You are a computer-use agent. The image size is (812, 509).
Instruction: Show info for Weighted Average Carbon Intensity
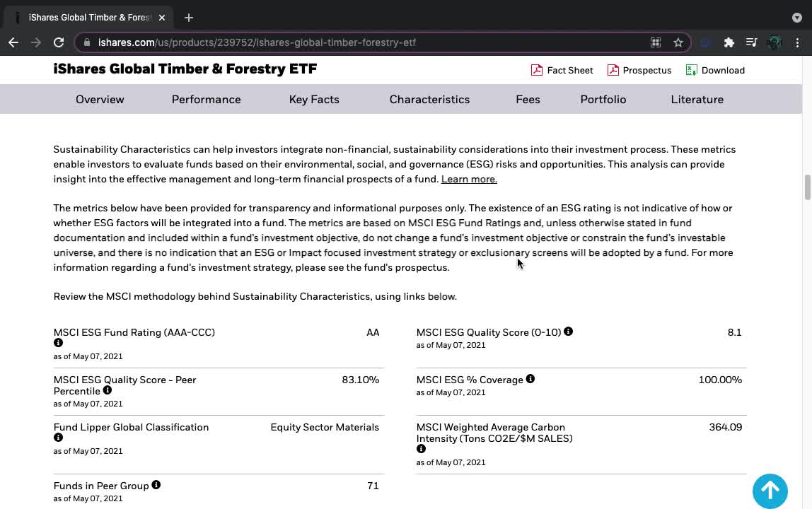[421, 449]
